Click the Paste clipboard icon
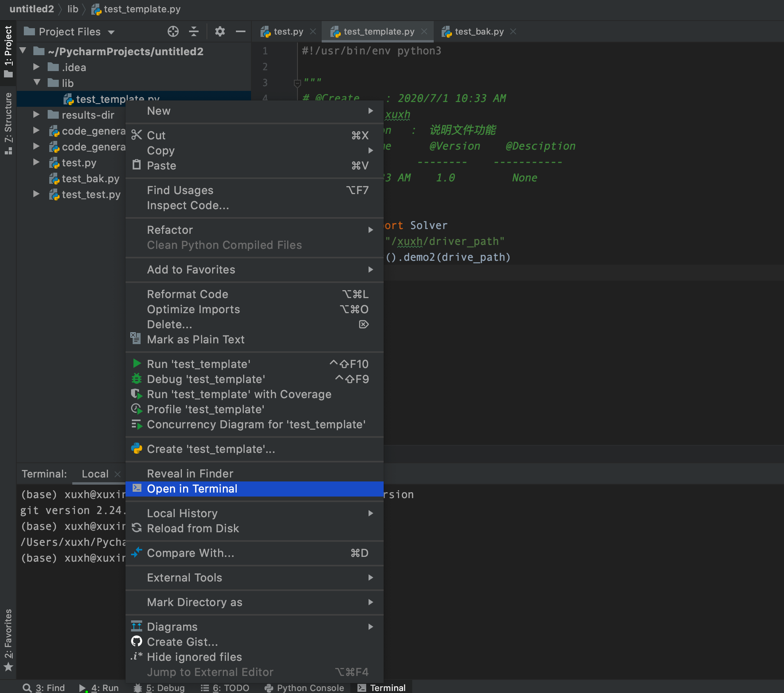 pos(137,165)
